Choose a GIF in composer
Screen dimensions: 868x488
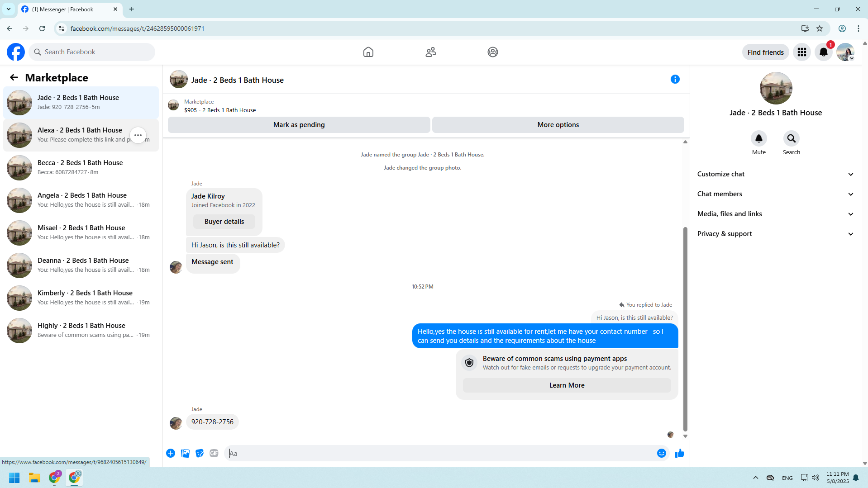(214, 453)
